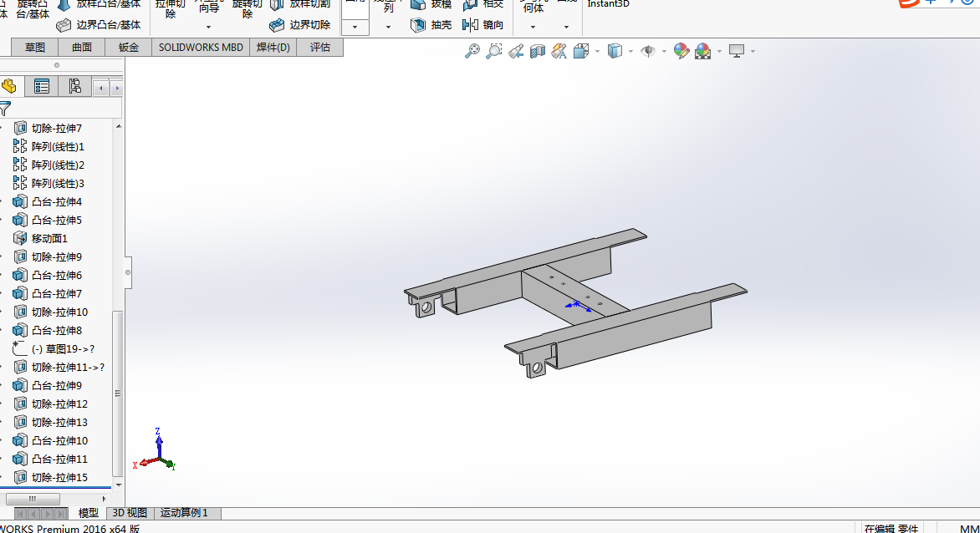Expand the Display Style dropdown arrow
This screenshot has width=980, height=533.
(x=630, y=51)
